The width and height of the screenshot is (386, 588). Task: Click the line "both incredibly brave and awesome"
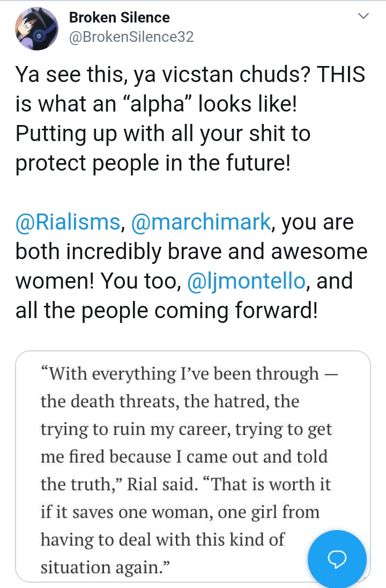191,251
